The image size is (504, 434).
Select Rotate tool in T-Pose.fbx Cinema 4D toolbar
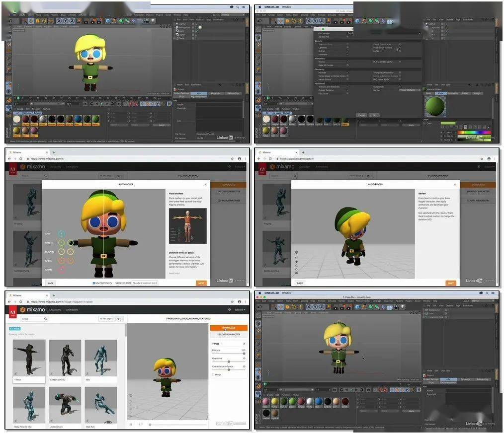click(293, 307)
